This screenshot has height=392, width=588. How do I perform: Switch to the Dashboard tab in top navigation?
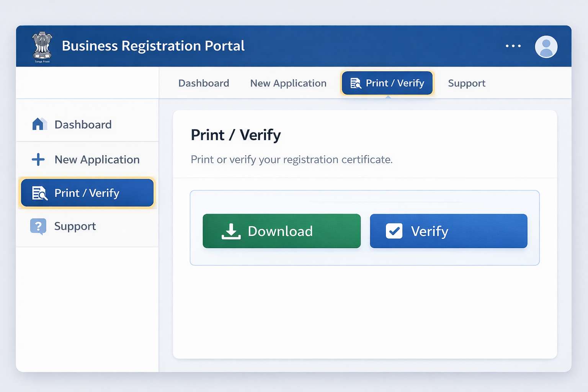pos(204,83)
